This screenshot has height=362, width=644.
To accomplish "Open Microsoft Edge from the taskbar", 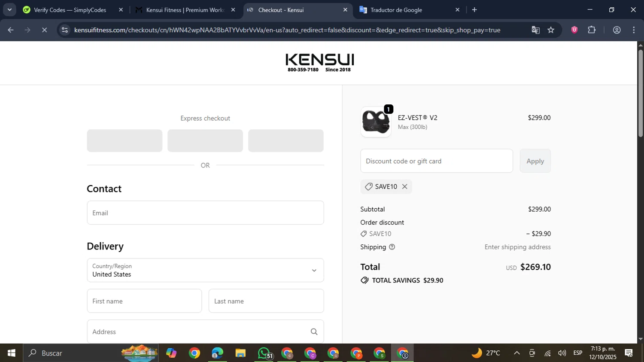I will [217, 353].
